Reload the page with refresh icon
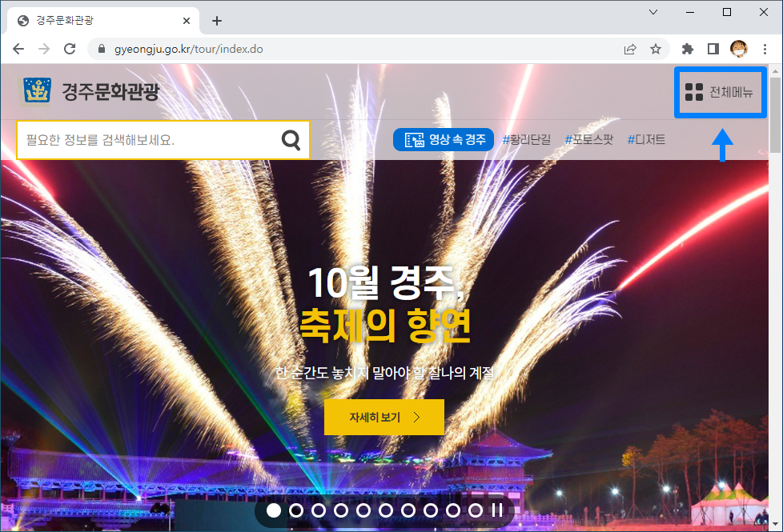Viewport: 783px width, 532px height. pos(70,49)
